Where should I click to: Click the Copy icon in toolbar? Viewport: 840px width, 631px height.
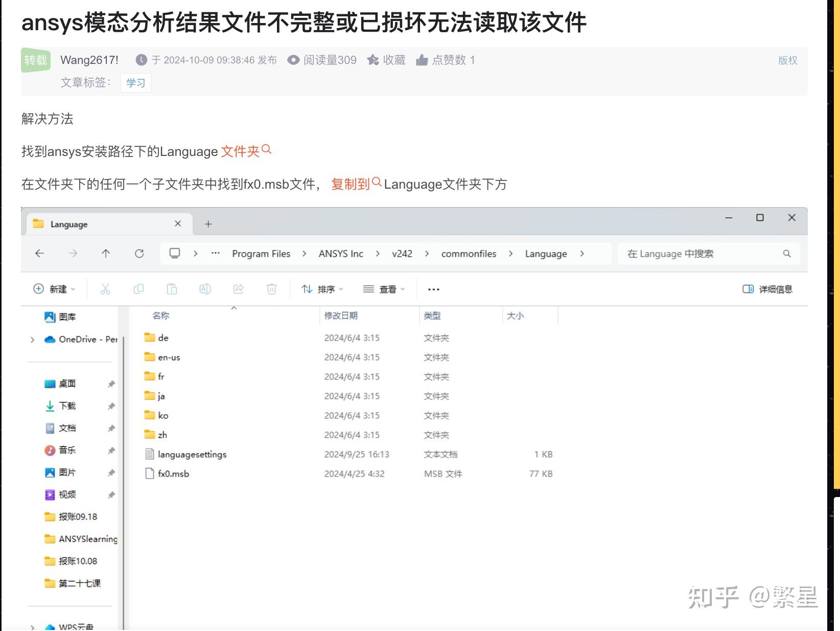(138, 289)
